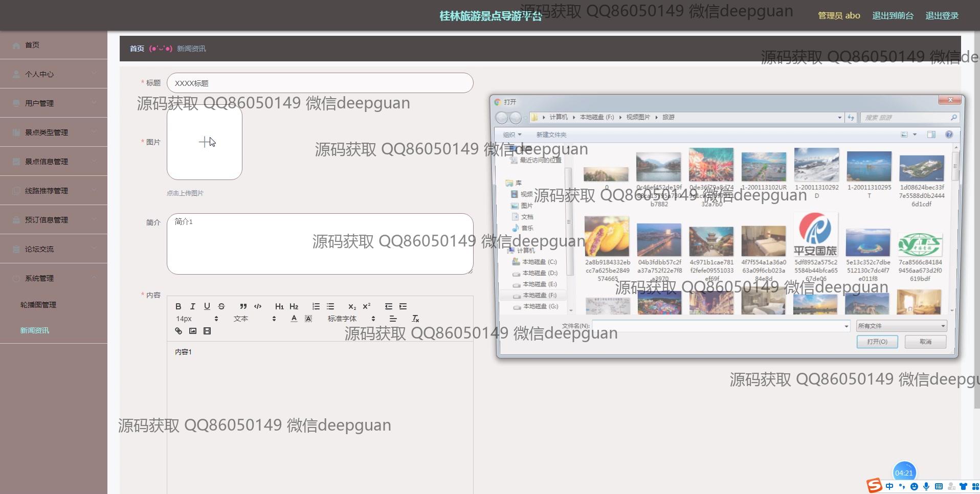Create a bulleted list
Screen dimensions: 980x494
tap(330, 306)
